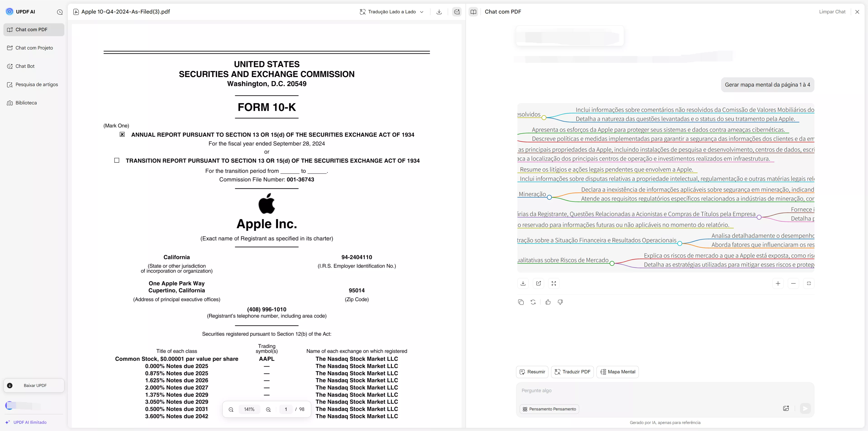868x431 pixels.
Task: Like the AI response with thumbs up
Action: (548, 302)
